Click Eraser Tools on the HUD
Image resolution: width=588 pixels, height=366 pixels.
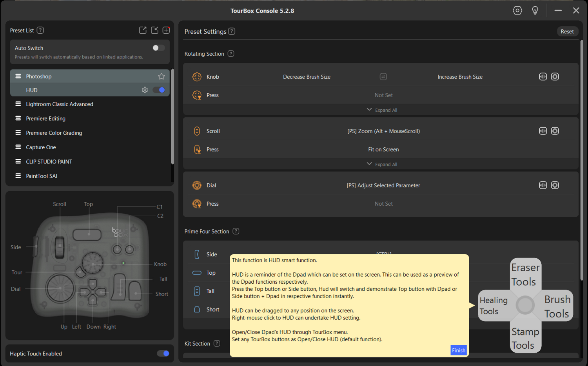525,274
